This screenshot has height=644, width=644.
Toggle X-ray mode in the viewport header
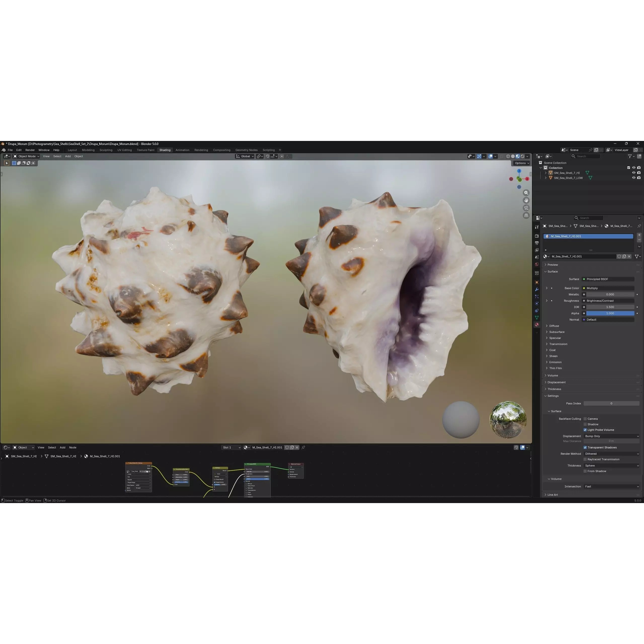[502, 156]
